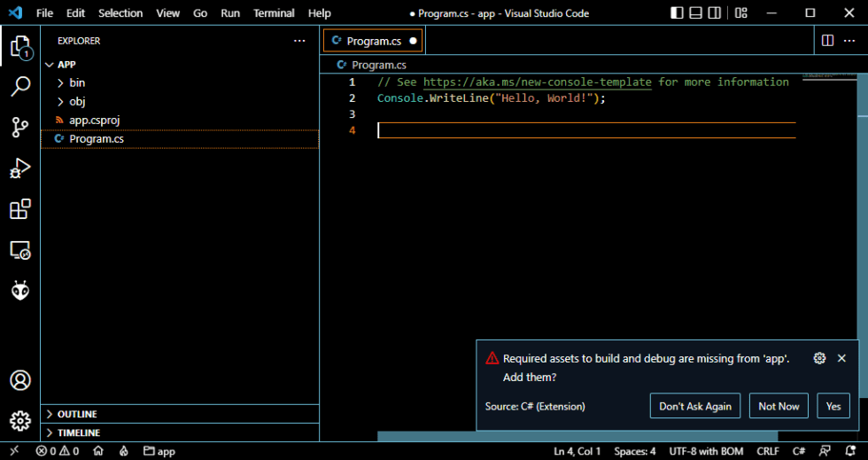Open Explorer Views and More Actions ellipsis
The image size is (868, 460).
(x=299, y=41)
